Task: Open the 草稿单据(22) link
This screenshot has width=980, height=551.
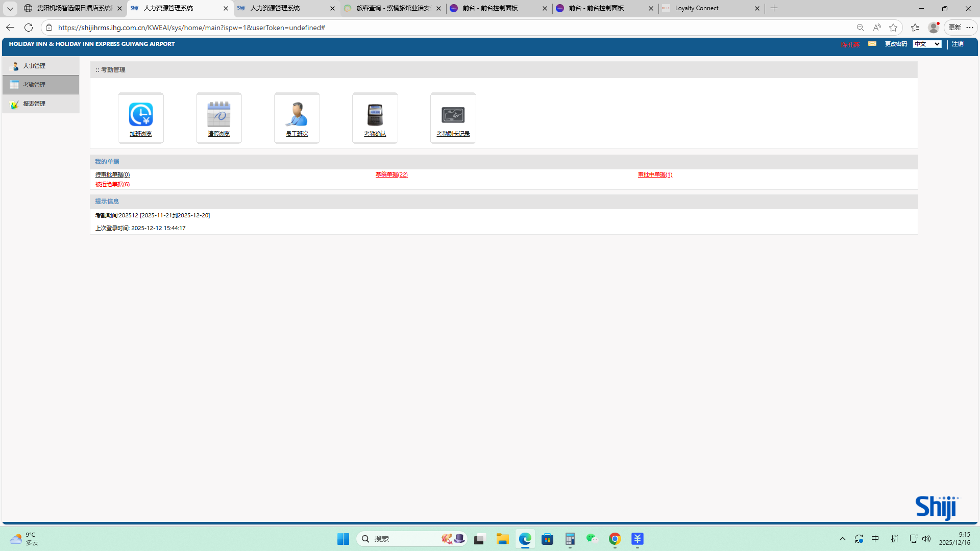Action: tap(391, 174)
